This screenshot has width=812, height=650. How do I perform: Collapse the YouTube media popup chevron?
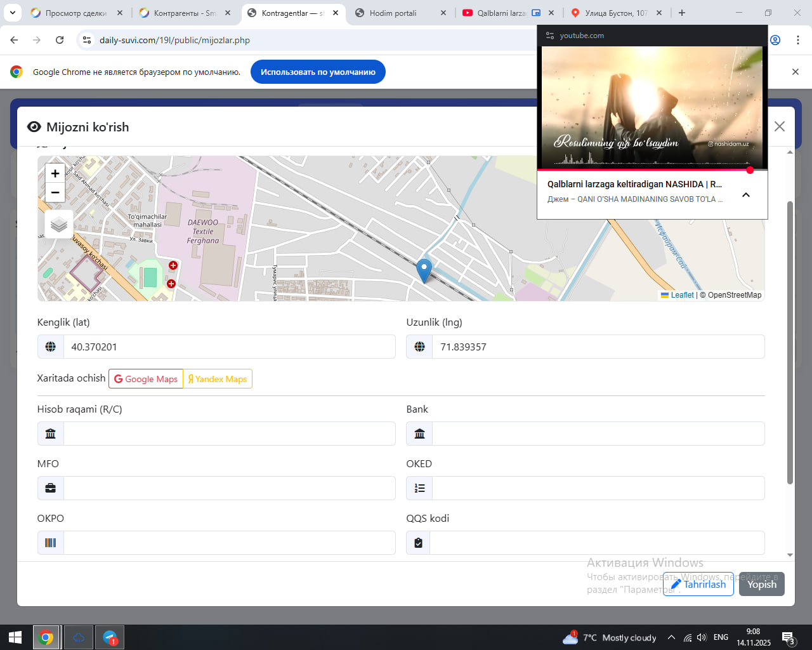(746, 195)
